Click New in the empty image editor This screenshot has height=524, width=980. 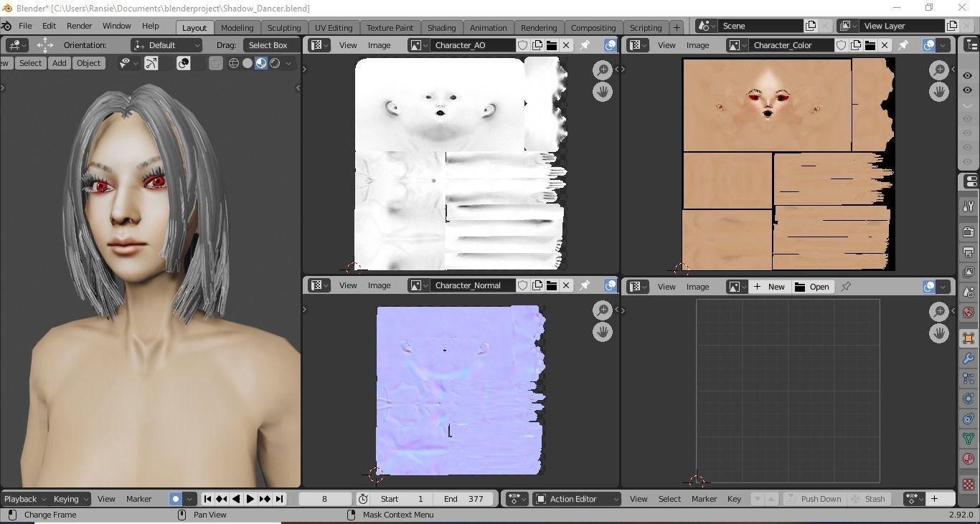[x=768, y=287]
